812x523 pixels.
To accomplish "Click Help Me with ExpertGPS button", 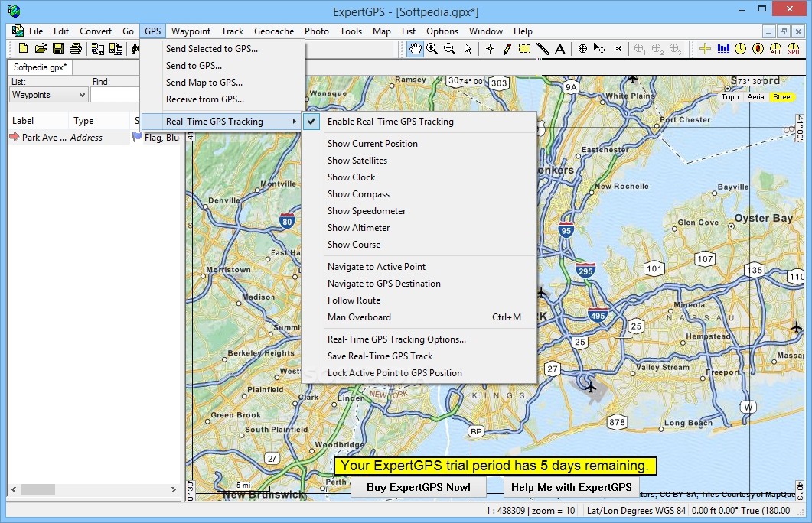I will click(571, 487).
